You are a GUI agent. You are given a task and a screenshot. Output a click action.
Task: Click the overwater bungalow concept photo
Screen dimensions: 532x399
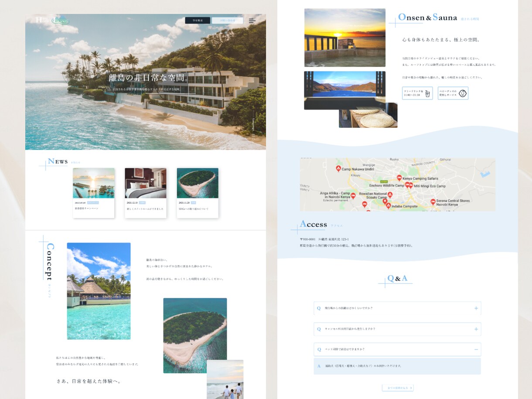coord(99,291)
